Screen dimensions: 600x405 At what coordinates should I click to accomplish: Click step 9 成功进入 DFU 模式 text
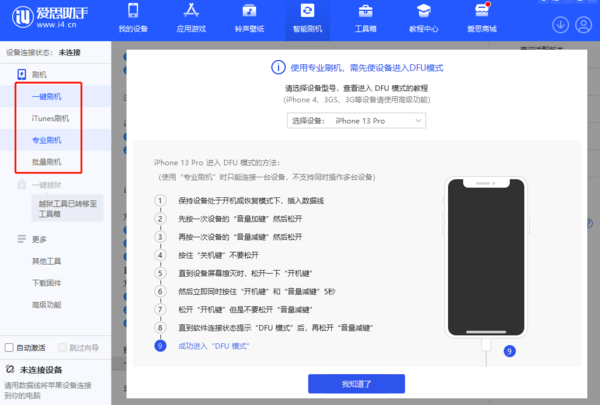pos(214,346)
